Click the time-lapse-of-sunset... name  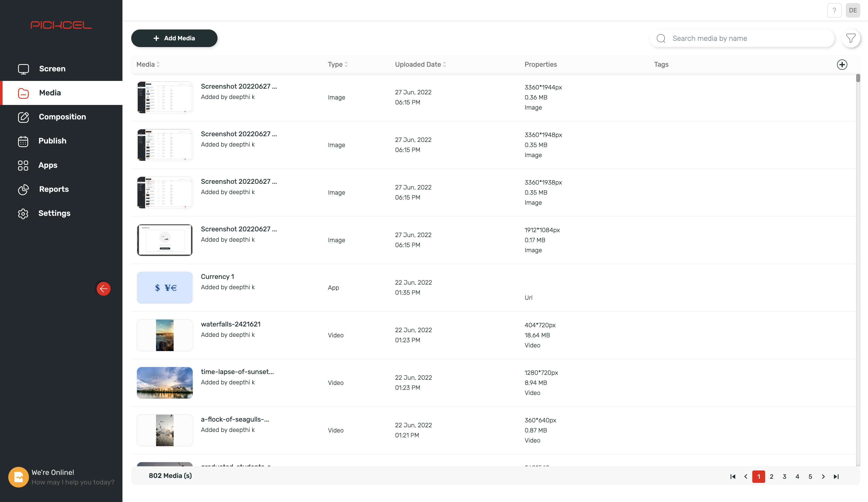point(237,372)
